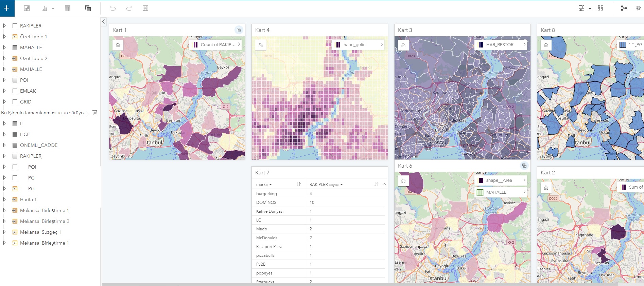644x286 pixels.
Task: Open the marka column dropdown in Kart 7
Action: click(x=271, y=185)
